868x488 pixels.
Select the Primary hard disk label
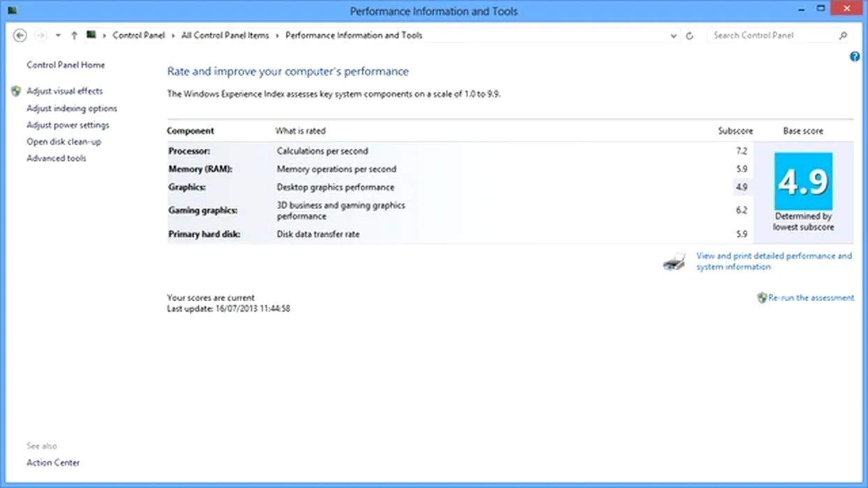204,234
